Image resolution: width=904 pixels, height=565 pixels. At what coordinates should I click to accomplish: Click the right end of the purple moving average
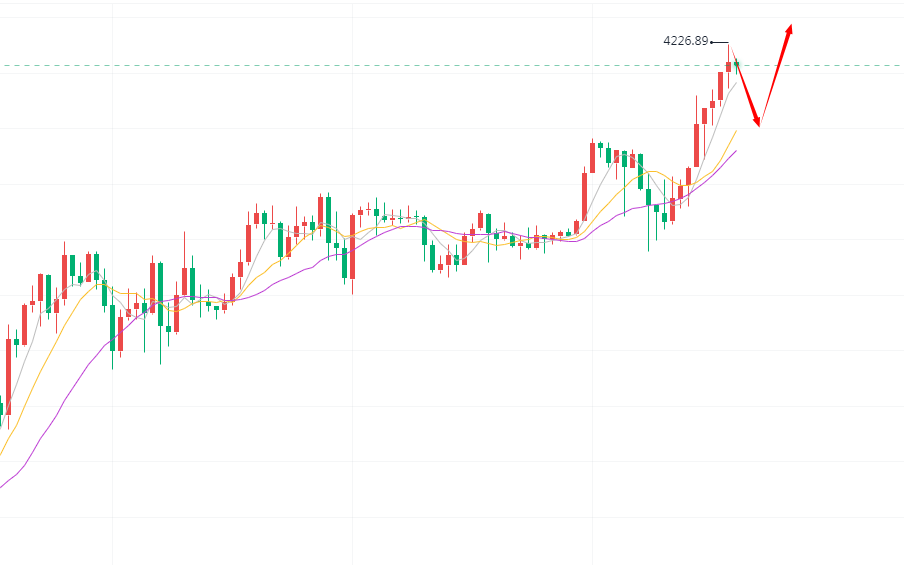click(x=736, y=151)
